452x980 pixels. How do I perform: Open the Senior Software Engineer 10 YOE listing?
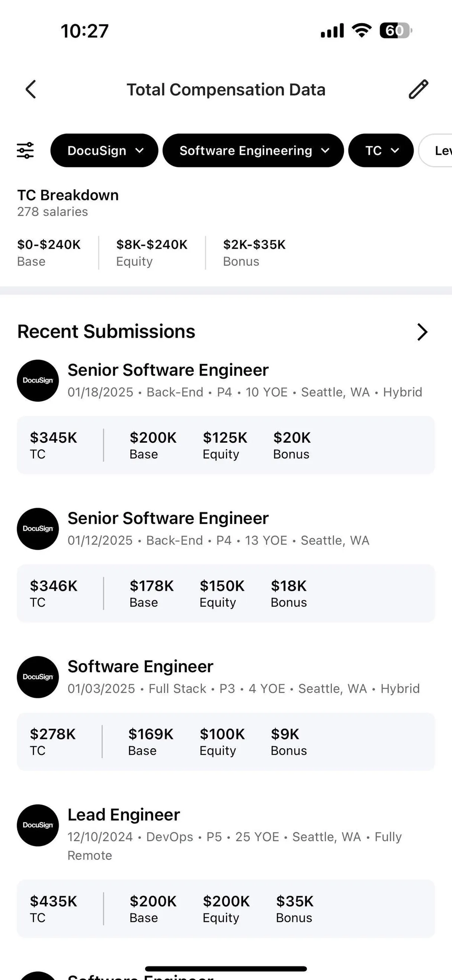point(168,370)
